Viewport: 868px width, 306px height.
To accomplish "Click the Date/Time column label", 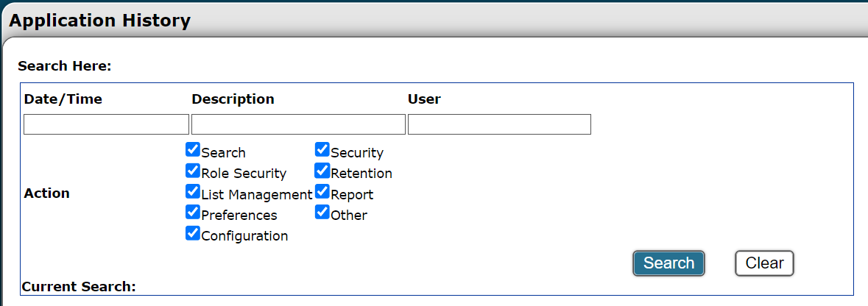I will click(63, 99).
